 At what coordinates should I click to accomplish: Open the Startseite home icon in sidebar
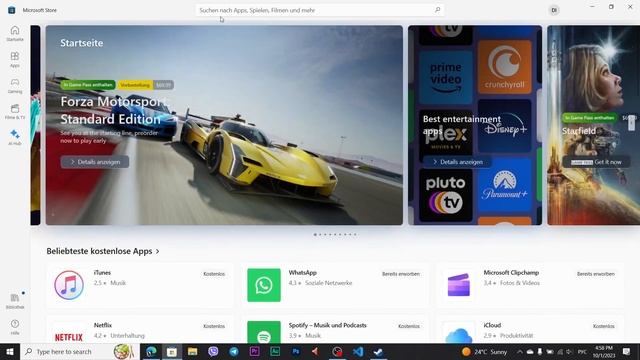15,33
